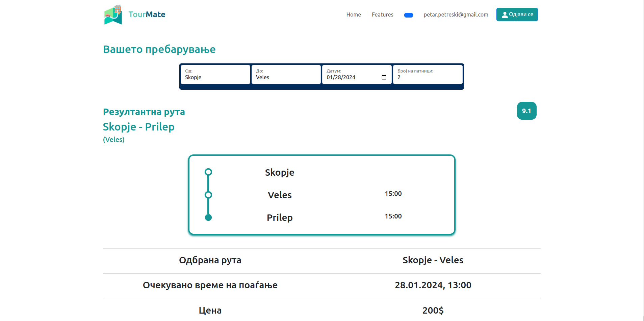Click the Prilep 15:00 time entry
Image resolution: width=644 pixels, height=321 pixels.
pos(393,216)
